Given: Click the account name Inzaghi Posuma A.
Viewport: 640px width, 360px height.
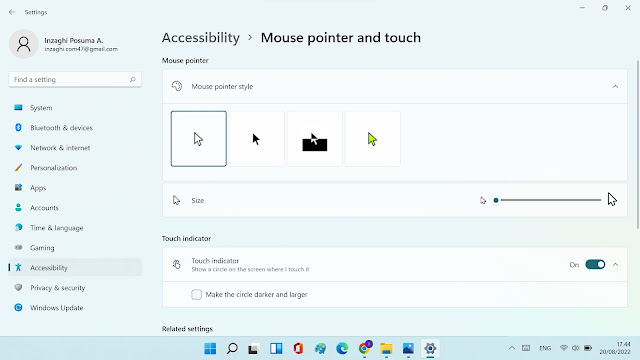Looking at the screenshot, I should [x=73, y=40].
